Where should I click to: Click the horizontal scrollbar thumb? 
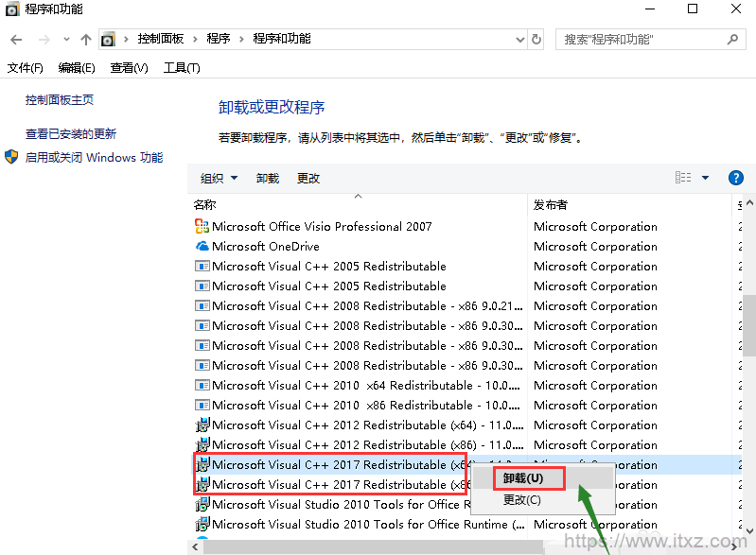click(374, 546)
